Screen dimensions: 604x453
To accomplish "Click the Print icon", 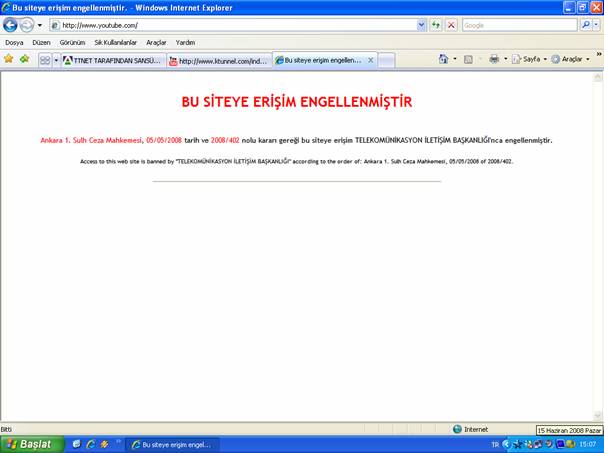I will coord(494,59).
